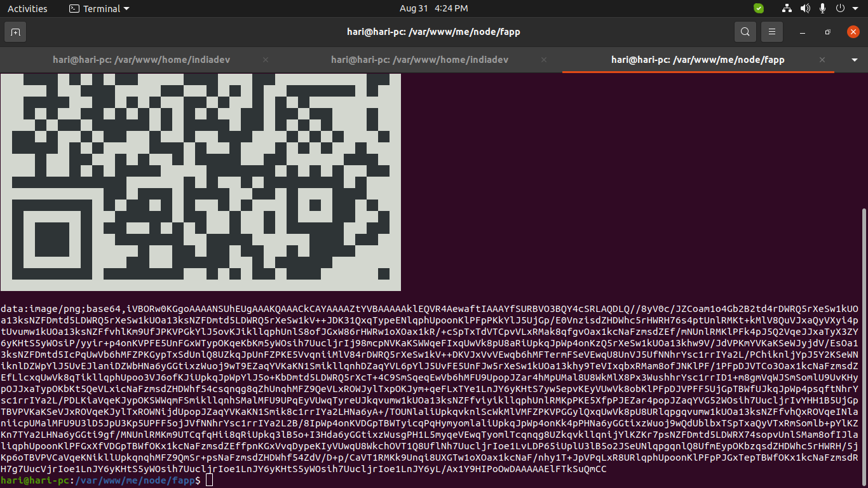The height and width of the screenshot is (488, 868).
Task: Click the search magnifier icon in the header bar
Action: click(x=745, y=32)
